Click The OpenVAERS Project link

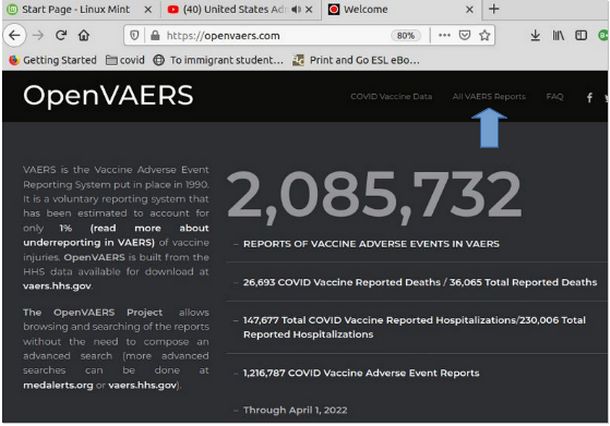tap(93, 312)
